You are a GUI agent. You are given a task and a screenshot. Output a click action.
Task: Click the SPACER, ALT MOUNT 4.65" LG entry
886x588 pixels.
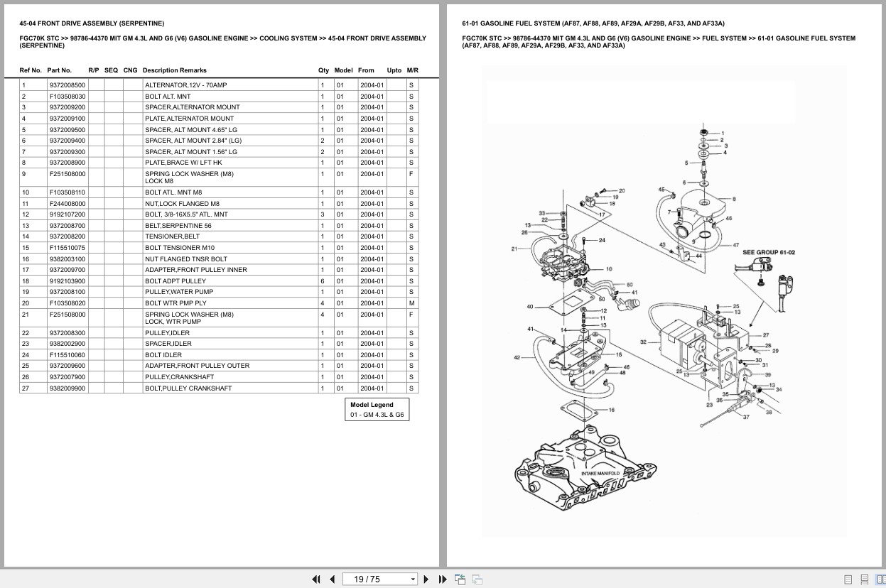pyautogui.click(x=191, y=130)
